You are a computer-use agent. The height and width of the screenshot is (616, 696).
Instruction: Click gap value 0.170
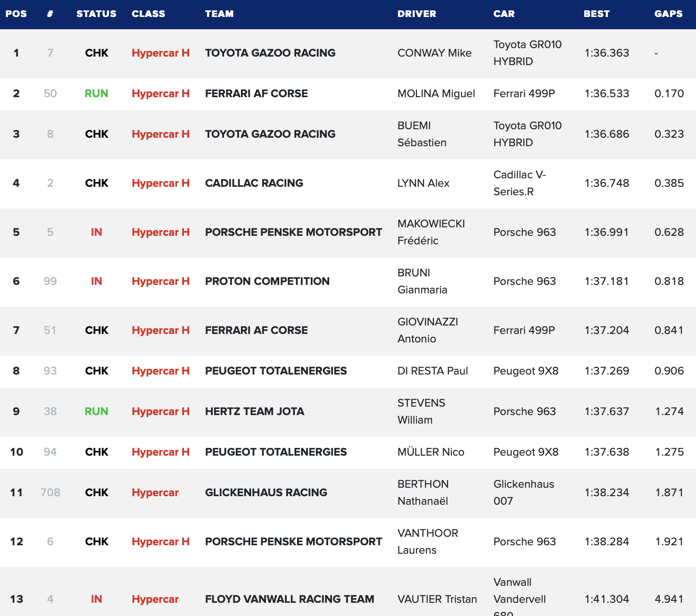point(669,93)
